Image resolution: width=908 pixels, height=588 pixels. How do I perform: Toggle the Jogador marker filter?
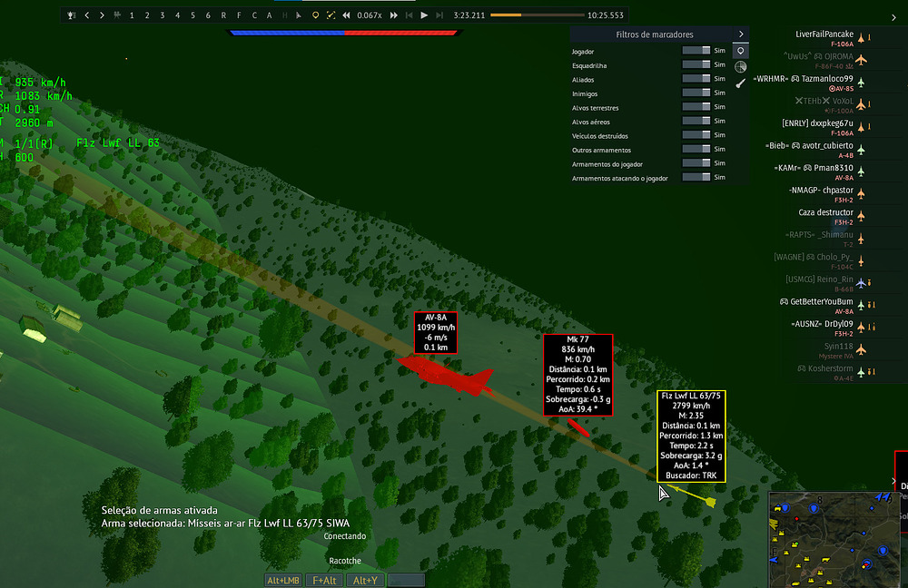(x=696, y=52)
